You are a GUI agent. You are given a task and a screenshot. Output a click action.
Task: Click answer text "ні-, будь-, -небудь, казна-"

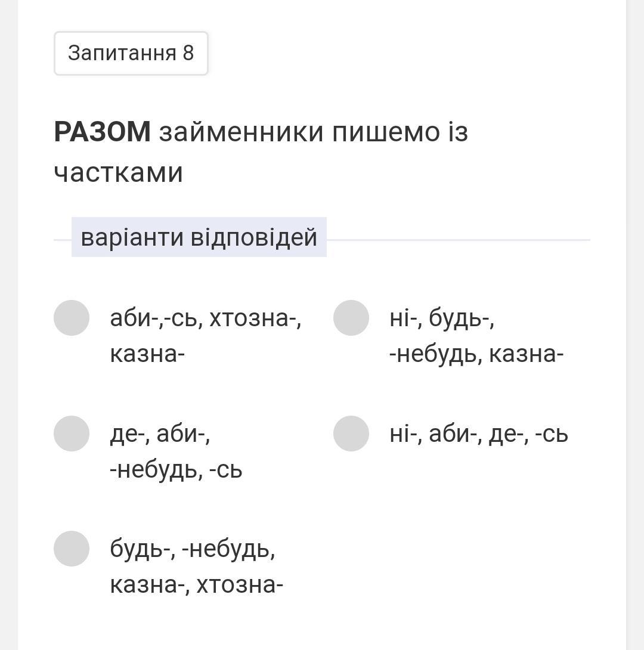476,336
